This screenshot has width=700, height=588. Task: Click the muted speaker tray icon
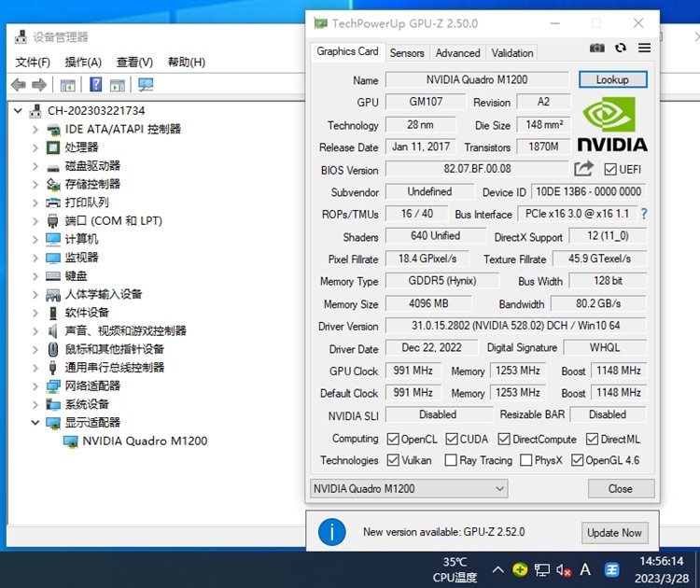(564, 569)
